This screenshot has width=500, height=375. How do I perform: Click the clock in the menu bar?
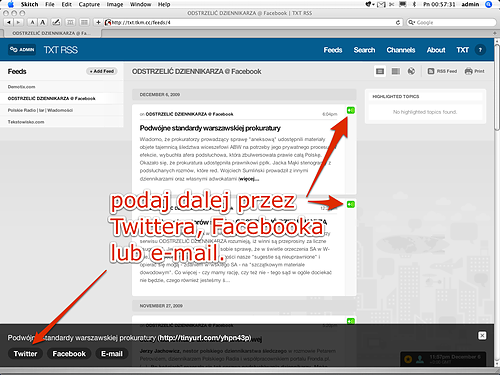click(439, 4)
